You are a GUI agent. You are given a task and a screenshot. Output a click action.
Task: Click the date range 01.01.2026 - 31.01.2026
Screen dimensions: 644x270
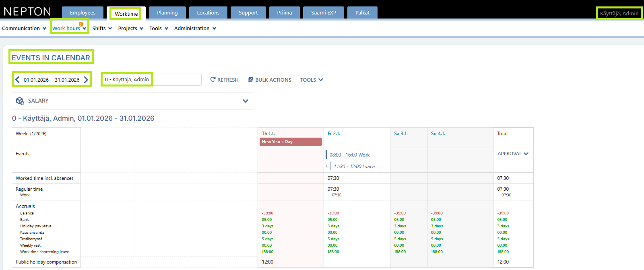52,80
